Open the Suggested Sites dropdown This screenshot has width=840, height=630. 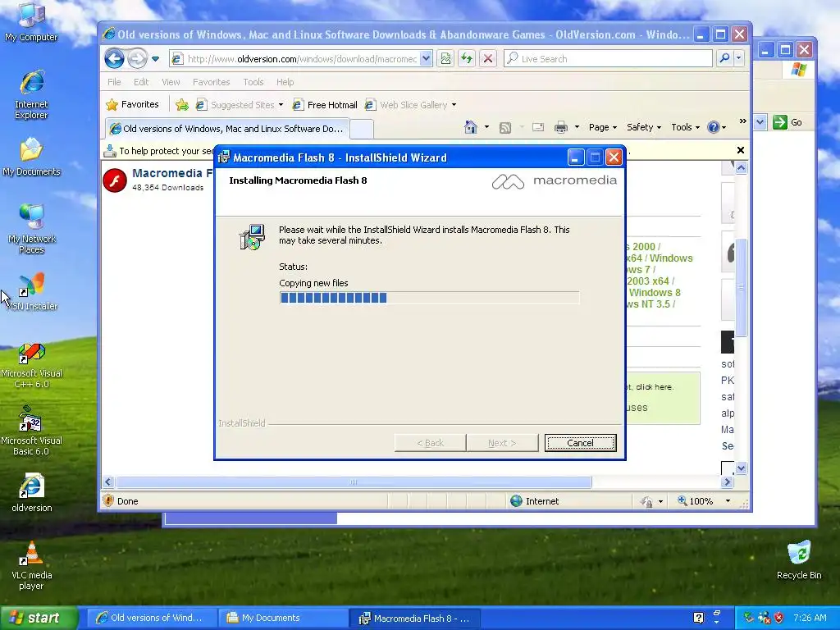click(240, 105)
